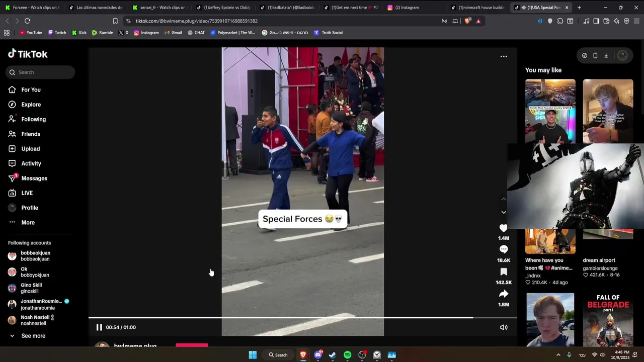Open the comments with 18.6K count

(x=504, y=250)
